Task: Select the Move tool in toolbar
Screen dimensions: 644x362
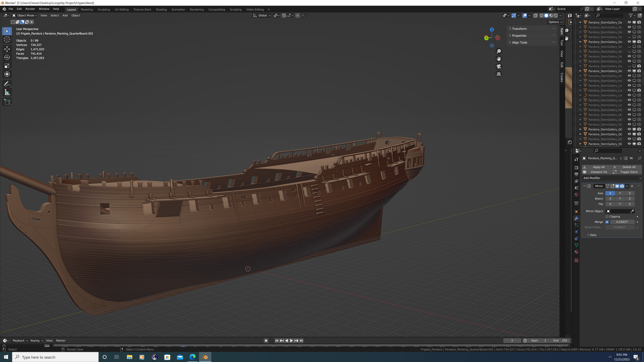Action: pyautogui.click(x=7, y=49)
